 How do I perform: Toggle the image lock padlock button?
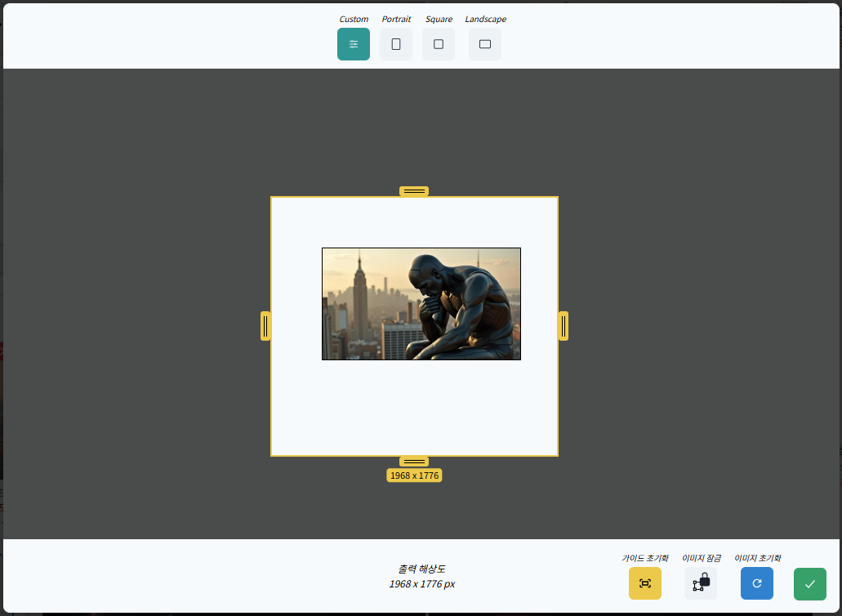(701, 583)
